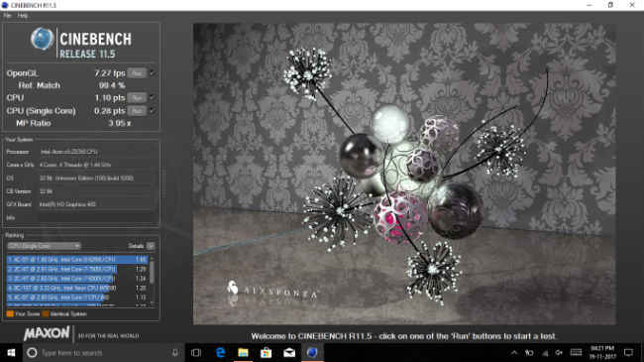The height and width of the screenshot is (362, 644).
Task: Click the GFX Board value Intel HD Graphics
Action: [67, 204]
